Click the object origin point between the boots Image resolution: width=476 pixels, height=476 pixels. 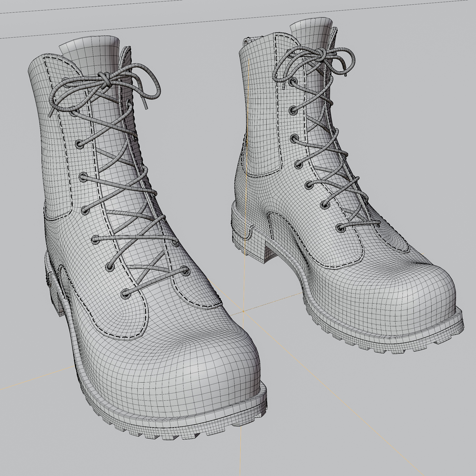(x=243, y=311)
